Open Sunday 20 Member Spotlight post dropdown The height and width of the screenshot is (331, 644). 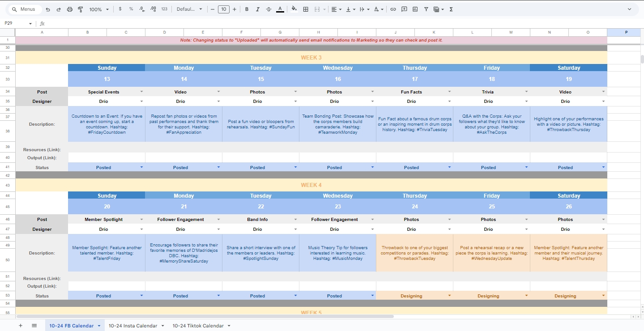click(x=141, y=220)
